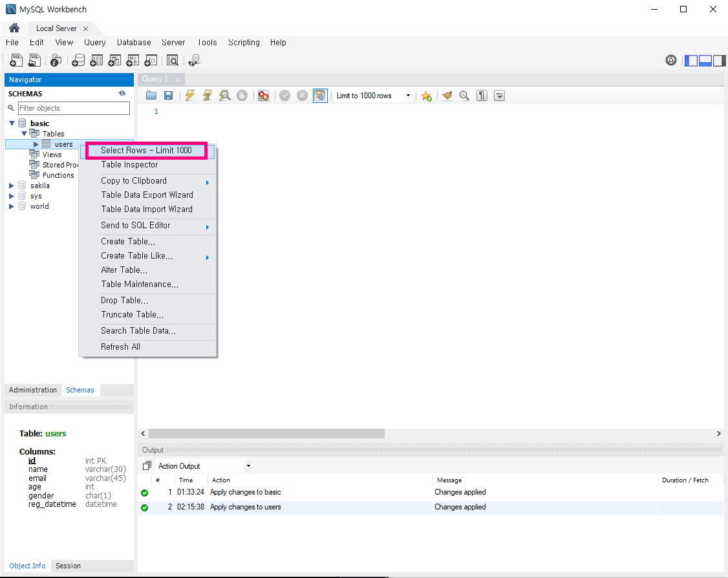Open the object inspector icon
This screenshot has height=578, width=728.
click(56, 60)
